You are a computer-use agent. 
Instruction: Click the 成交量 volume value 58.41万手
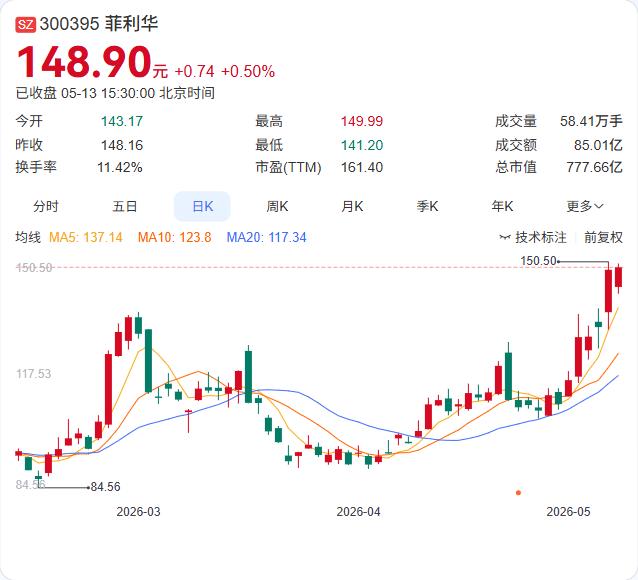click(x=591, y=121)
